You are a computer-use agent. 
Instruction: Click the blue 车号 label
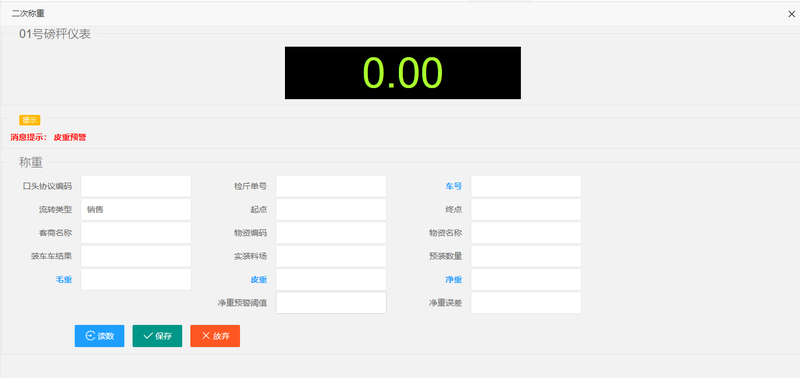(454, 187)
